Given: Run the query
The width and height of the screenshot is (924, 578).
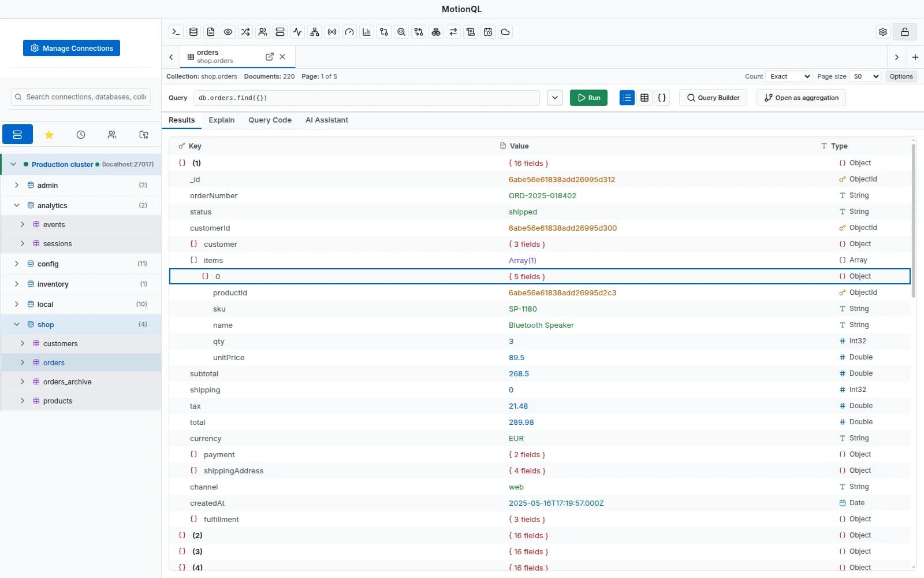Looking at the screenshot, I should coord(588,98).
